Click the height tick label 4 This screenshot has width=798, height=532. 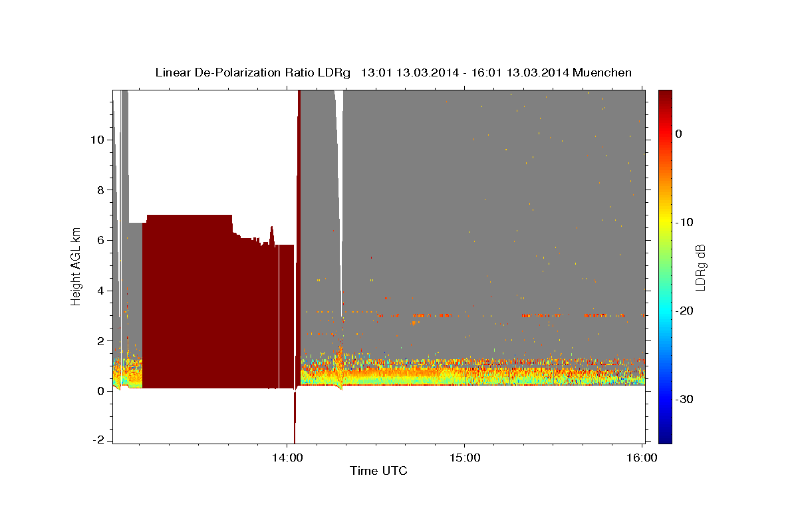pyautogui.click(x=101, y=291)
